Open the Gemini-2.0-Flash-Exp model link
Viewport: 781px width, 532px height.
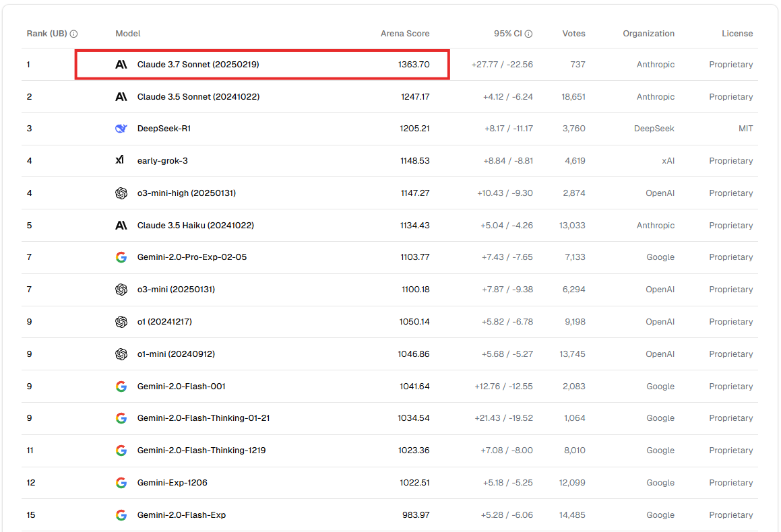[181, 515]
